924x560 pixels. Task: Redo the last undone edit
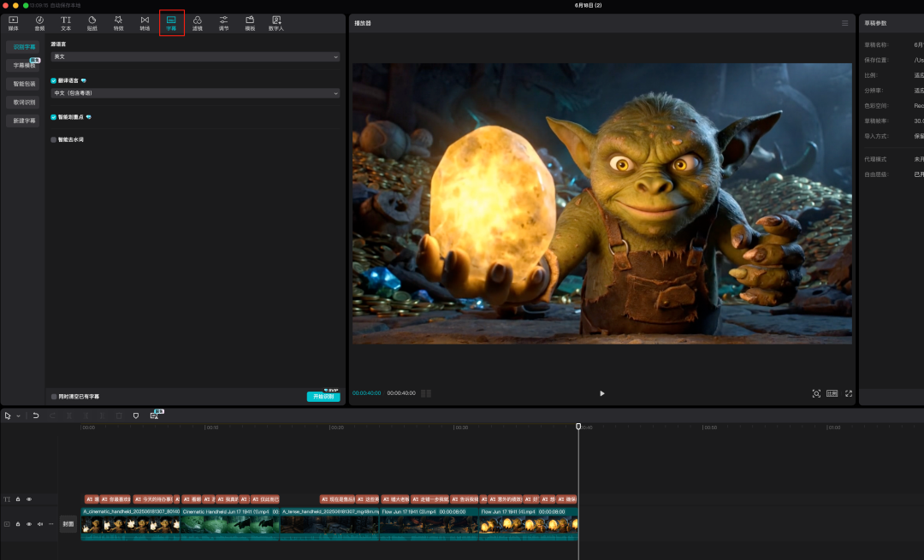pos(52,416)
